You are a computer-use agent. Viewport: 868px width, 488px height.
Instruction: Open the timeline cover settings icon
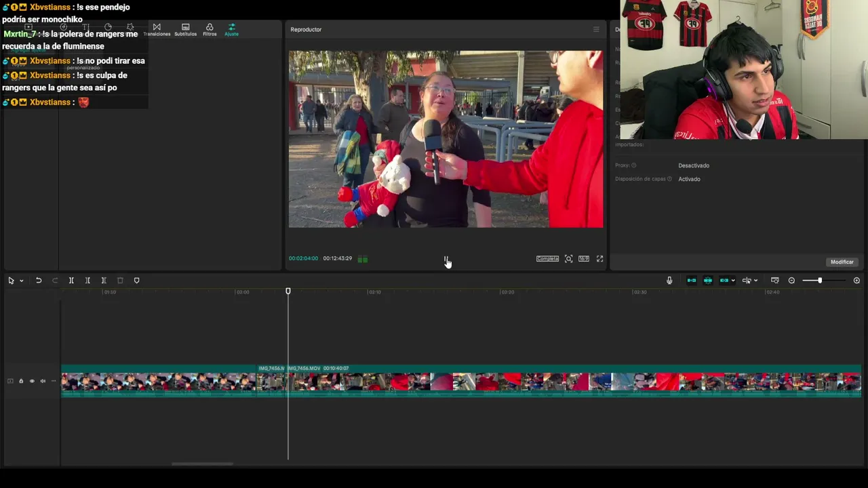pyautogui.click(x=775, y=281)
